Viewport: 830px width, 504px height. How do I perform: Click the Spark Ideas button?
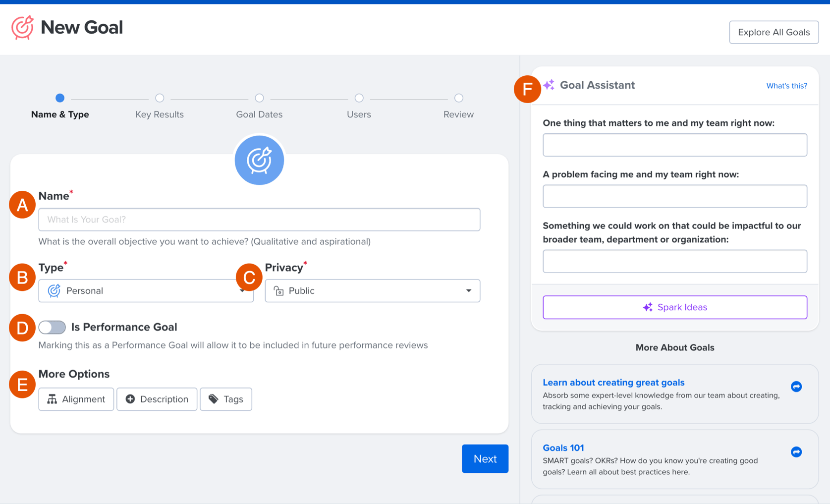(x=674, y=307)
